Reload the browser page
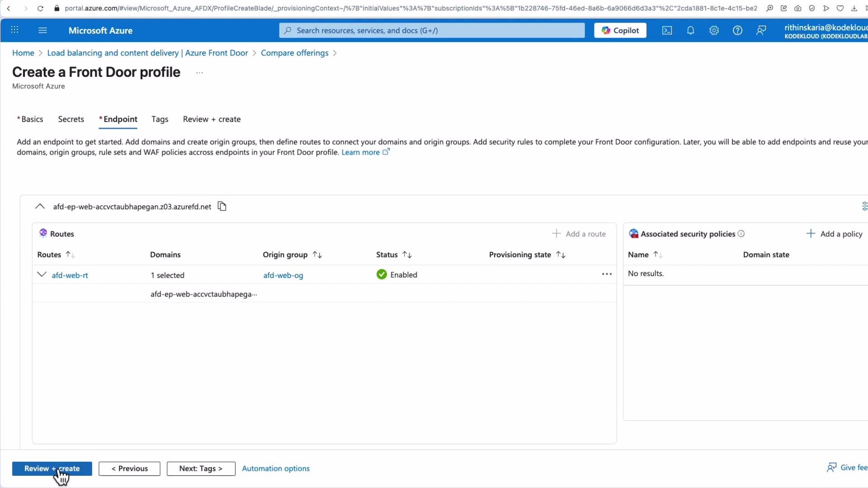The image size is (868, 488). 40,8
